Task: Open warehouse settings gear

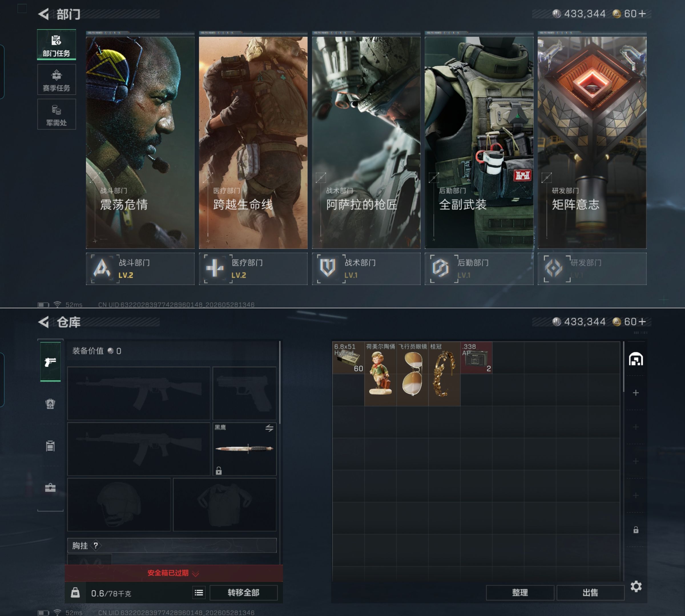Action: pyautogui.click(x=636, y=586)
